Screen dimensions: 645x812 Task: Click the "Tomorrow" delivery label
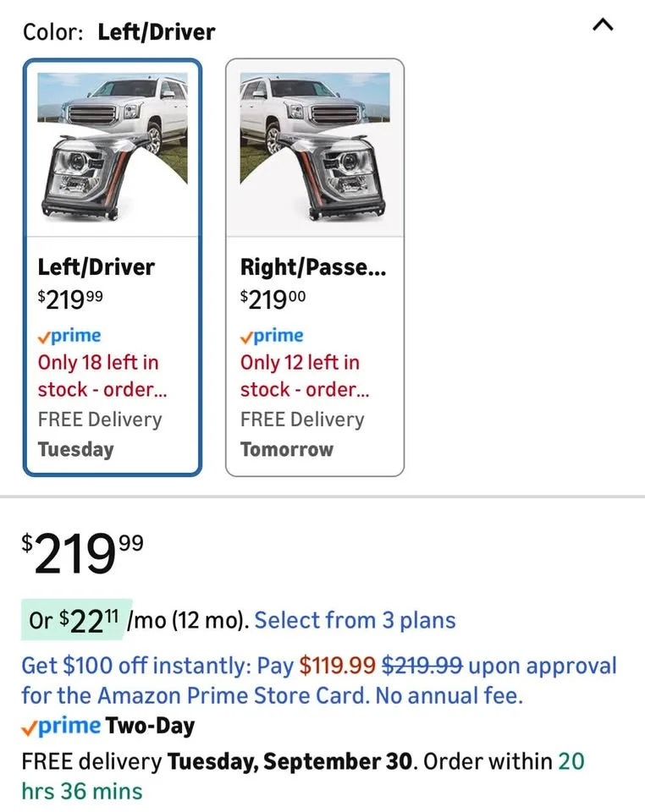287,449
